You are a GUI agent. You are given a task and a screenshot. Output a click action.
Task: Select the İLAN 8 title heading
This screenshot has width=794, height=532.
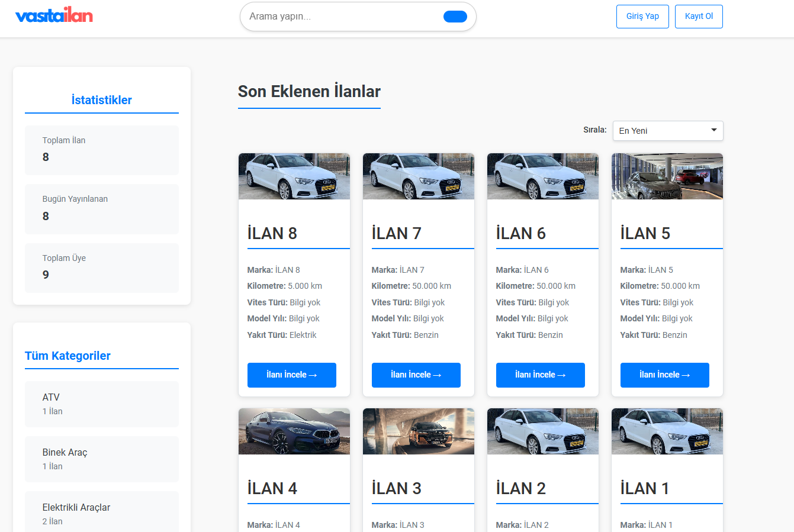pyautogui.click(x=272, y=233)
